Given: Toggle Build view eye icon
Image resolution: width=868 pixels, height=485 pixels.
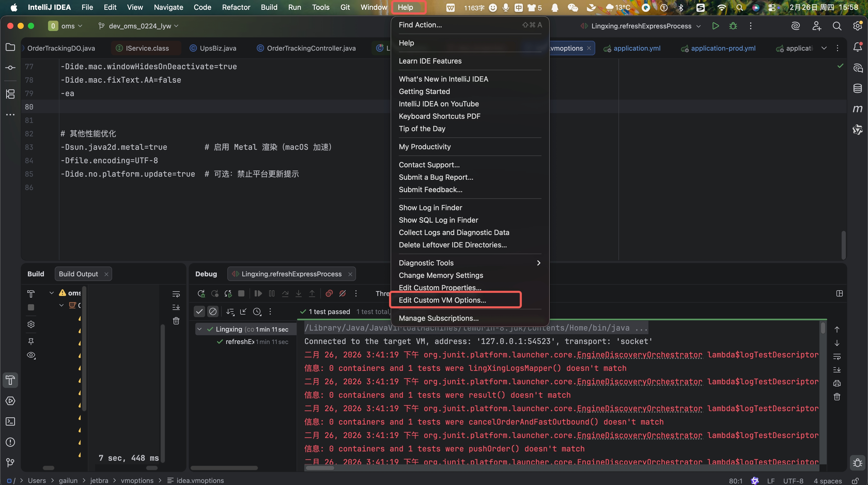Looking at the screenshot, I should pyautogui.click(x=31, y=355).
